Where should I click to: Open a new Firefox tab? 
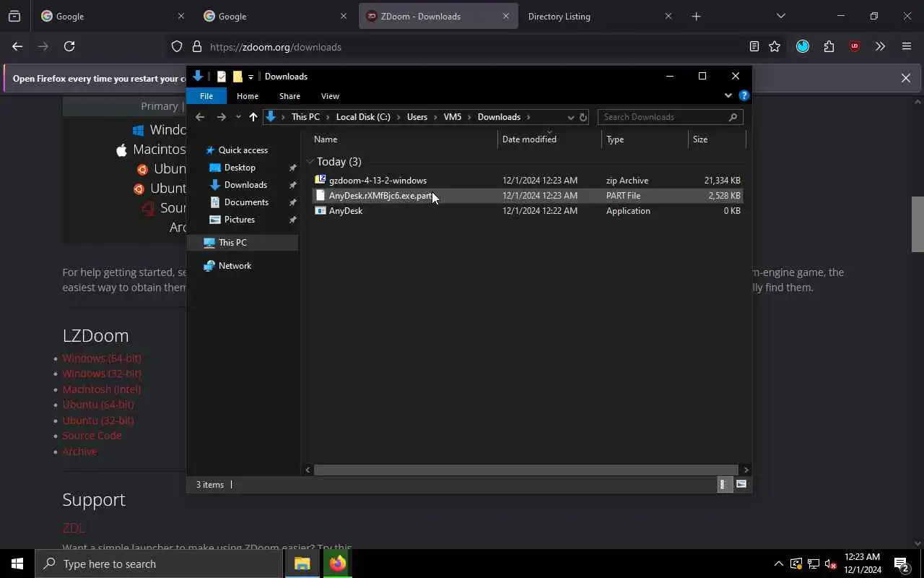696,16
